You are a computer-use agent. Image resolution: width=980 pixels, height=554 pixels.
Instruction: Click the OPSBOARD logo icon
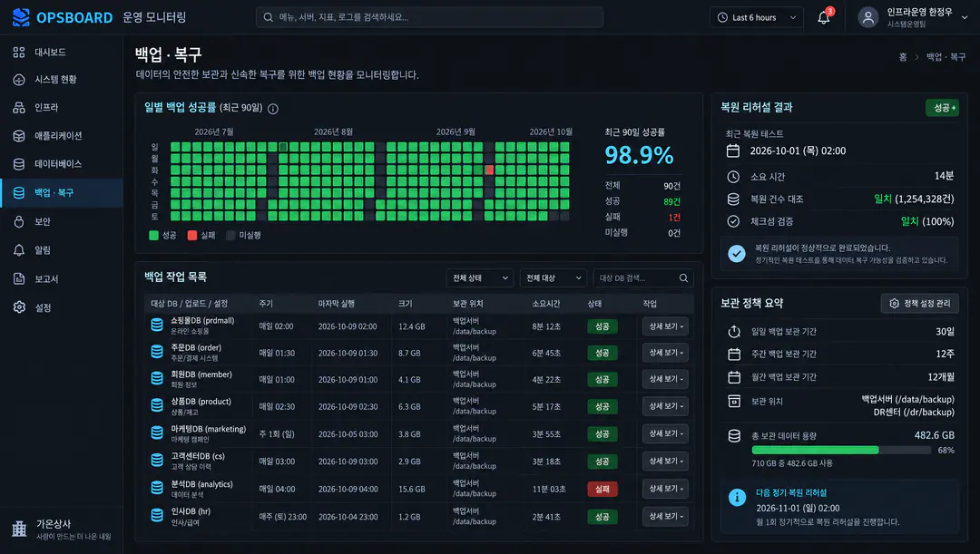21,17
